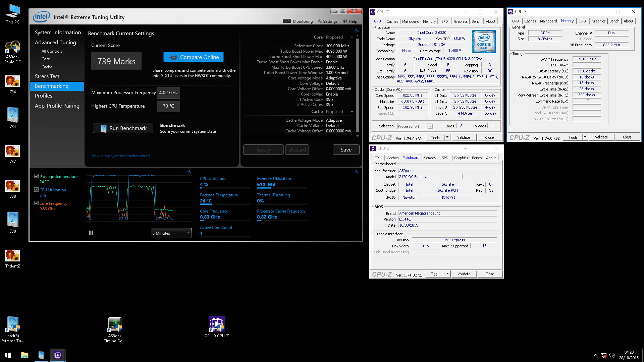Open volume control in system tray
The height and width of the screenshot is (362, 644).
pyautogui.click(x=612, y=355)
